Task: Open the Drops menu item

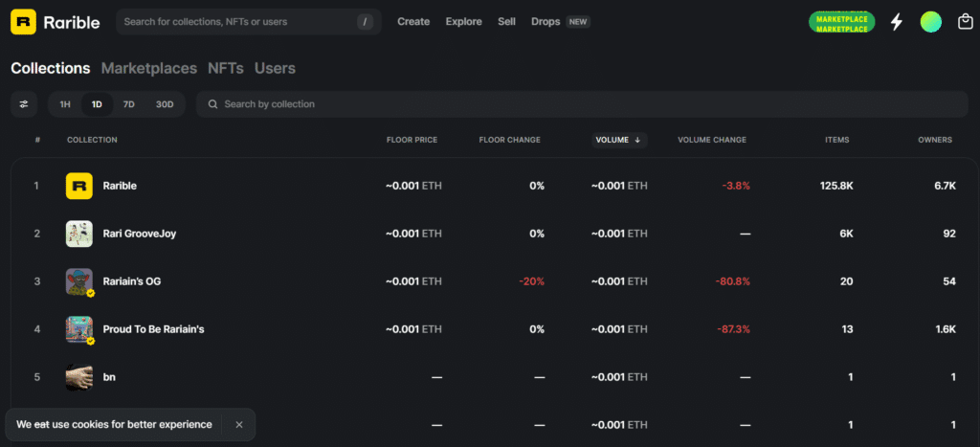Action: 546,22
